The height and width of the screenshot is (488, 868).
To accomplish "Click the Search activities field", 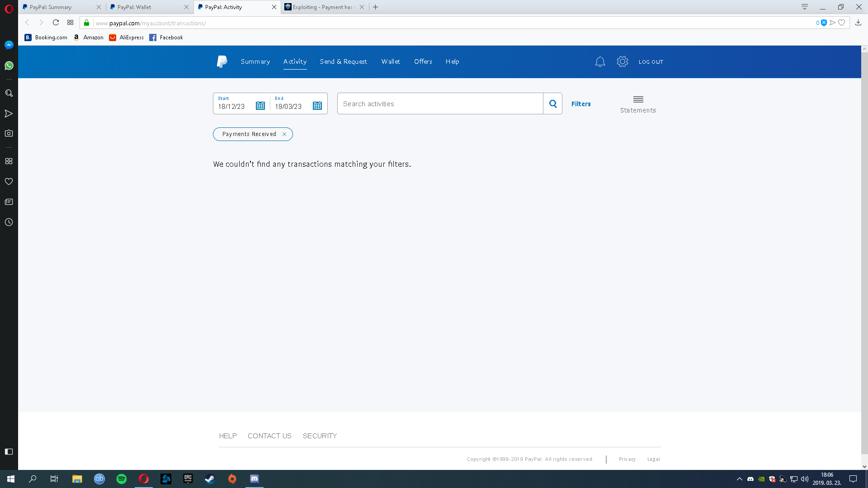I will click(440, 103).
